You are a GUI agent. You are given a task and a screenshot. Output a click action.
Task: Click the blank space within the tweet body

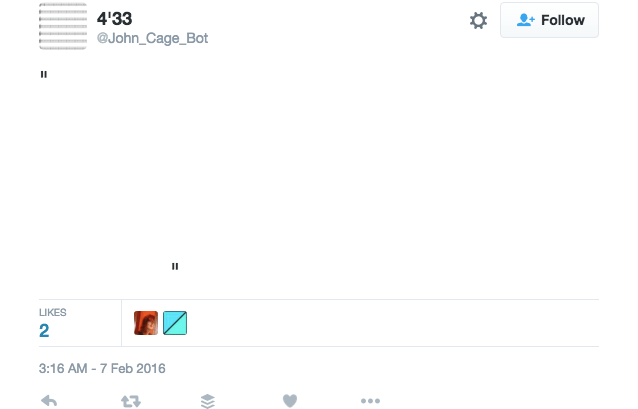coord(319,171)
